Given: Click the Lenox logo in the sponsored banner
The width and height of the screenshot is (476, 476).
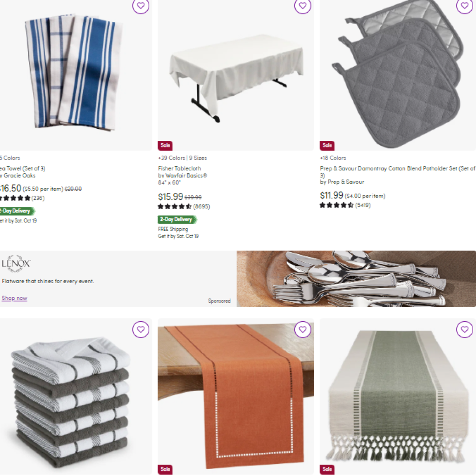Looking at the screenshot, I should (x=16, y=263).
